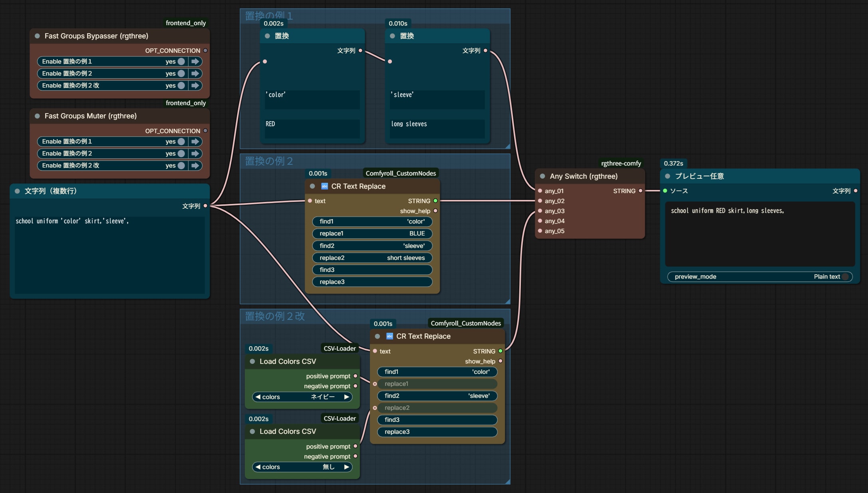The height and width of the screenshot is (493, 868).
Task: Select previous color before 無し with left arrow
Action: click(258, 467)
